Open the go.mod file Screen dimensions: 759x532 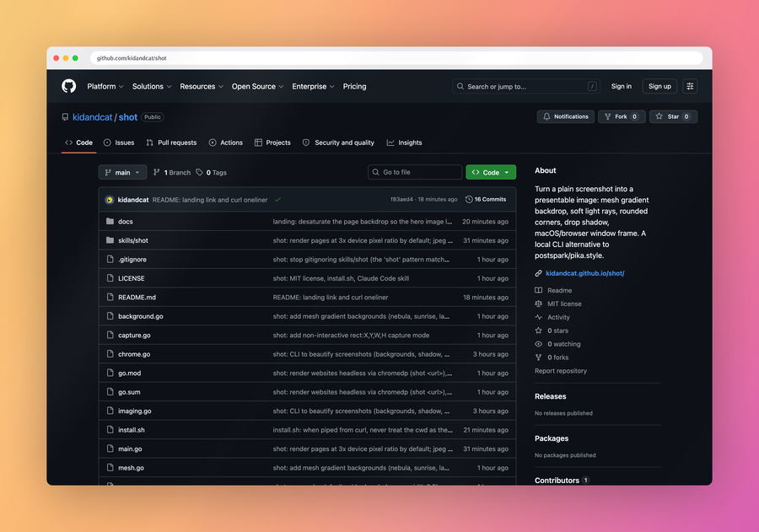(129, 373)
